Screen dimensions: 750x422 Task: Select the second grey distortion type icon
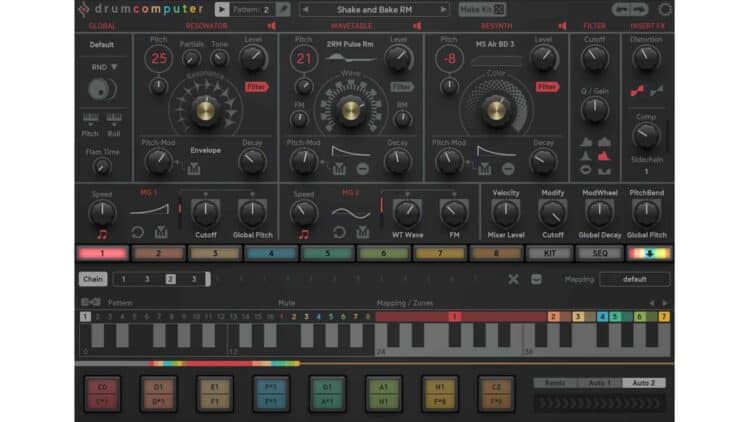pyautogui.click(x=656, y=90)
